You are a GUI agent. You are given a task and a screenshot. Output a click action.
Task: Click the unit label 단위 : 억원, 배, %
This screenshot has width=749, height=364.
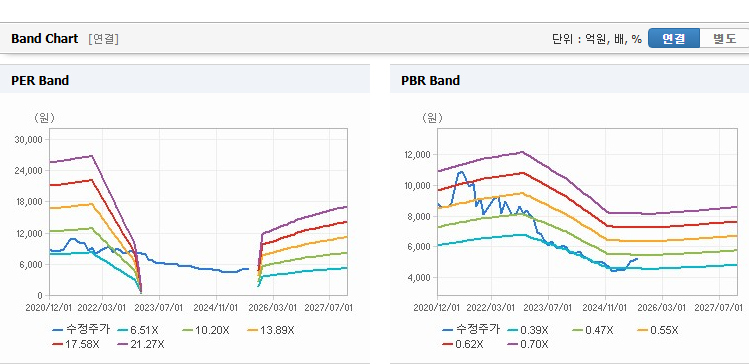tap(597, 39)
